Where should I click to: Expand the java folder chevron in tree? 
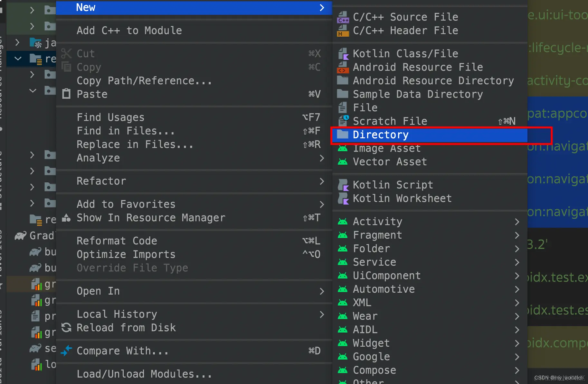point(18,42)
